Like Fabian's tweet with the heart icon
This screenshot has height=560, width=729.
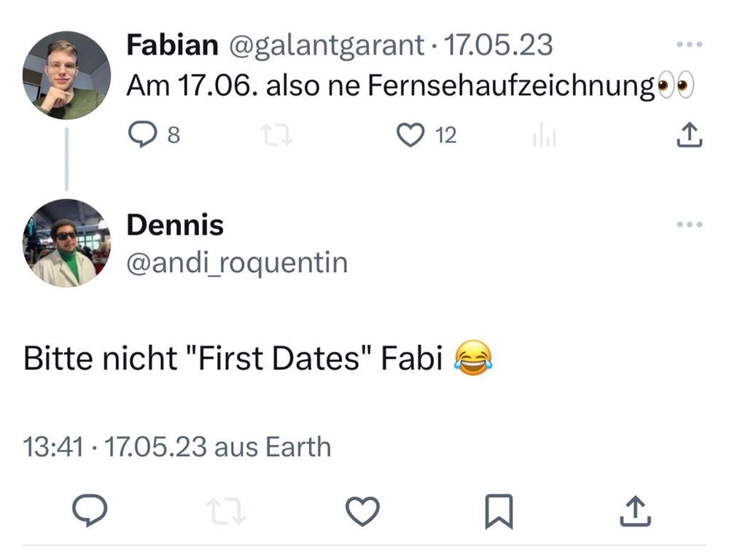(x=413, y=134)
